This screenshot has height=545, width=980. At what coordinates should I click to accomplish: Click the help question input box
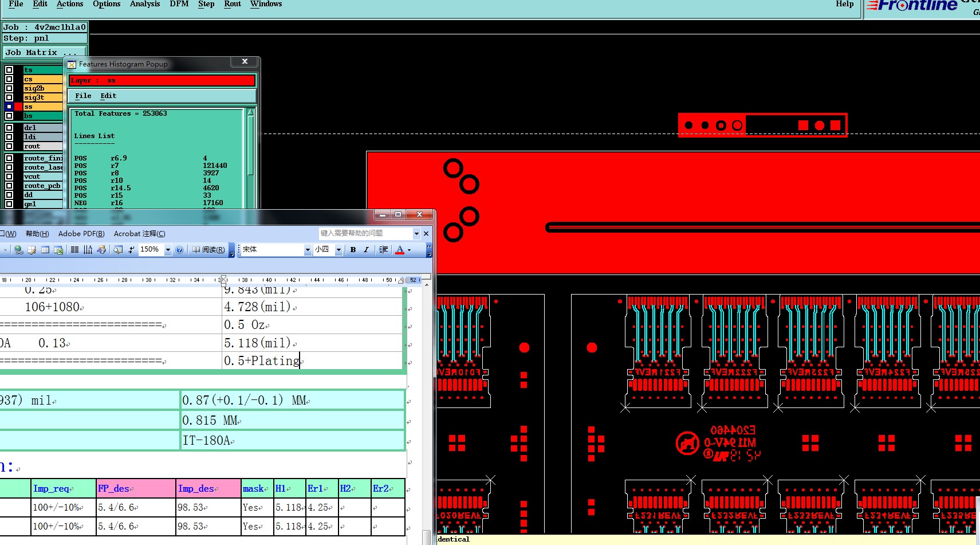pyautogui.click(x=366, y=234)
